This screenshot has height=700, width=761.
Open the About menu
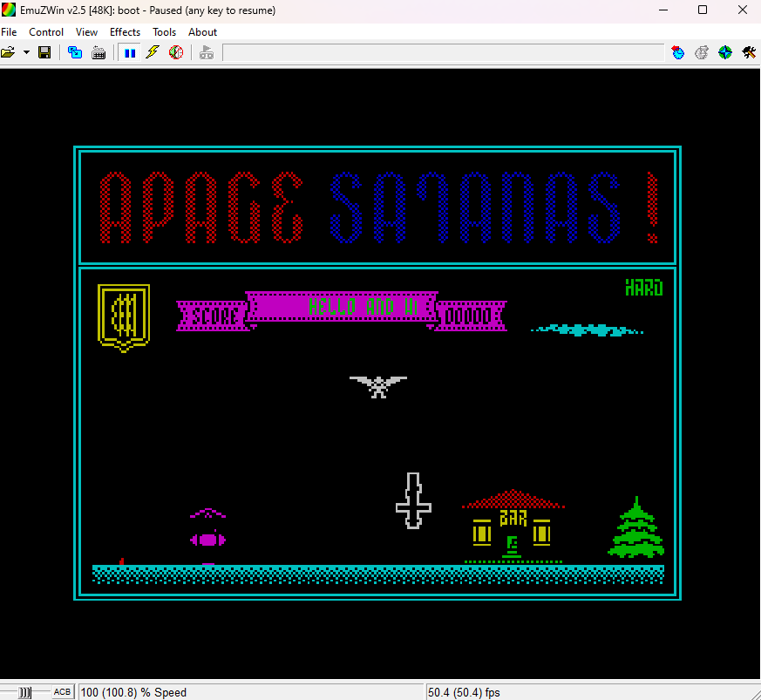tap(202, 32)
